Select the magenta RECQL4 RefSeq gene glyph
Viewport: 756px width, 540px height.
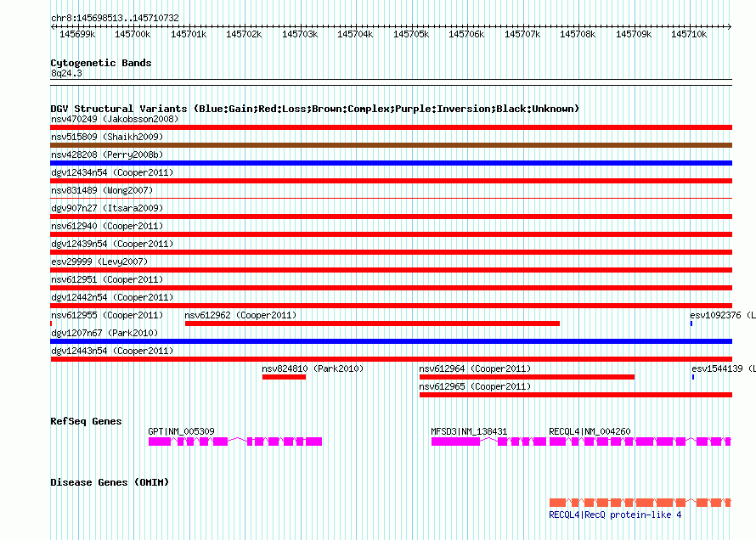tap(640, 442)
